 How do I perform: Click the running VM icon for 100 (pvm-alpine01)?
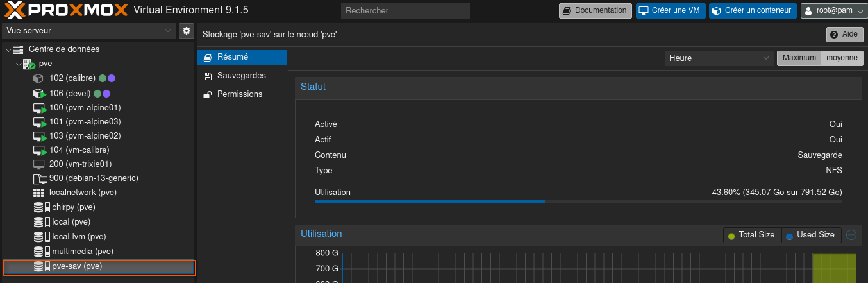[39, 108]
